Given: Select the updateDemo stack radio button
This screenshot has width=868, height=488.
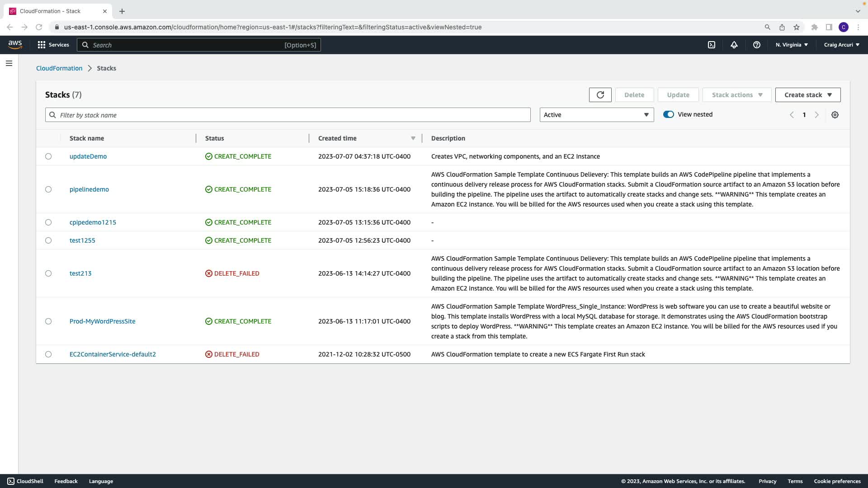Looking at the screenshot, I should pos(48,156).
